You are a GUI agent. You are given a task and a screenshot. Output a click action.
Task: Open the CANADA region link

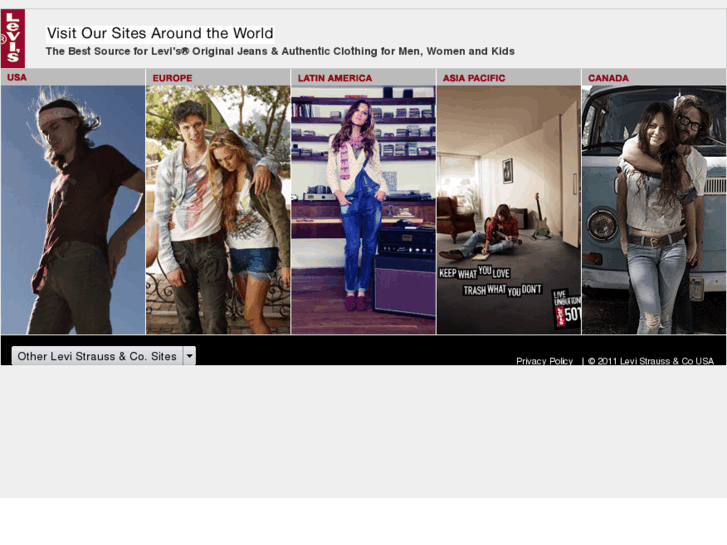[608, 78]
